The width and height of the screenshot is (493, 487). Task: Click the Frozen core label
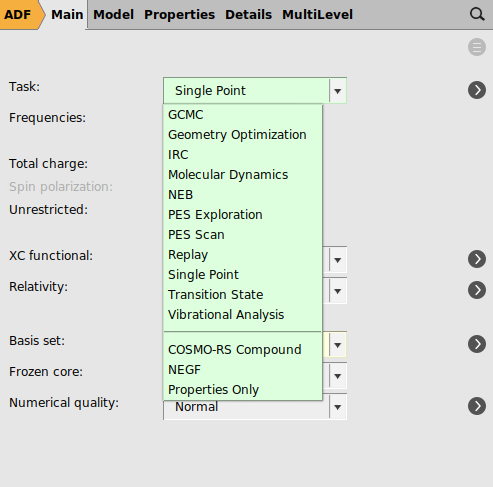(46, 372)
